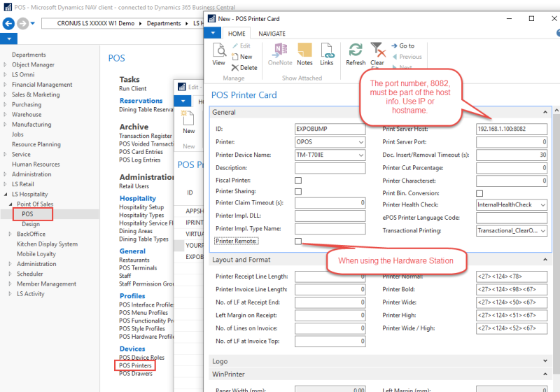The width and height of the screenshot is (560, 392).
Task: Open the blue menu of background Edit window
Action: pos(183,101)
